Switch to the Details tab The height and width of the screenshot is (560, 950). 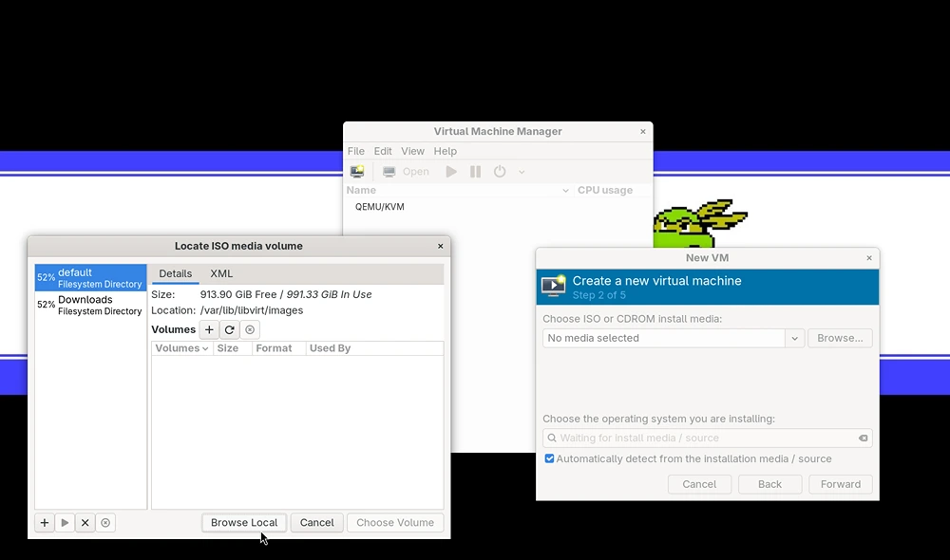point(175,273)
